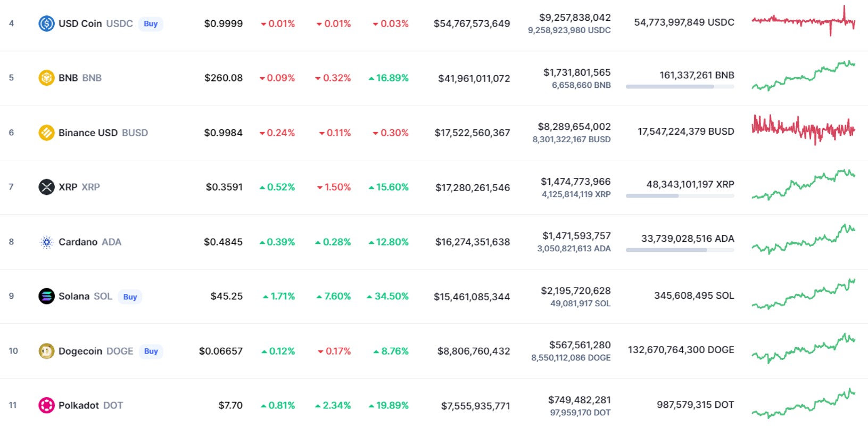This screenshot has width=868, height=426.
Task: Open the USD Coin 7-day sparkline chart
Action: pyautogui.click(x=804, y=21)
